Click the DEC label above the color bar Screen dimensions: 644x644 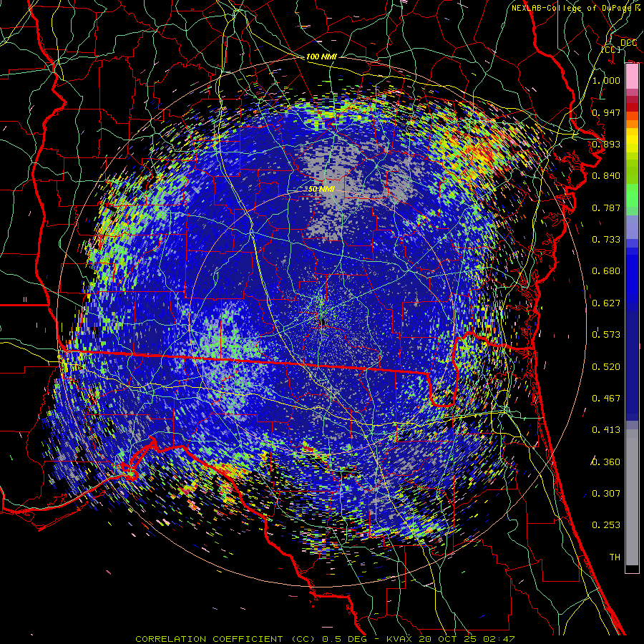pyautogui.click(x=629, y=42)
